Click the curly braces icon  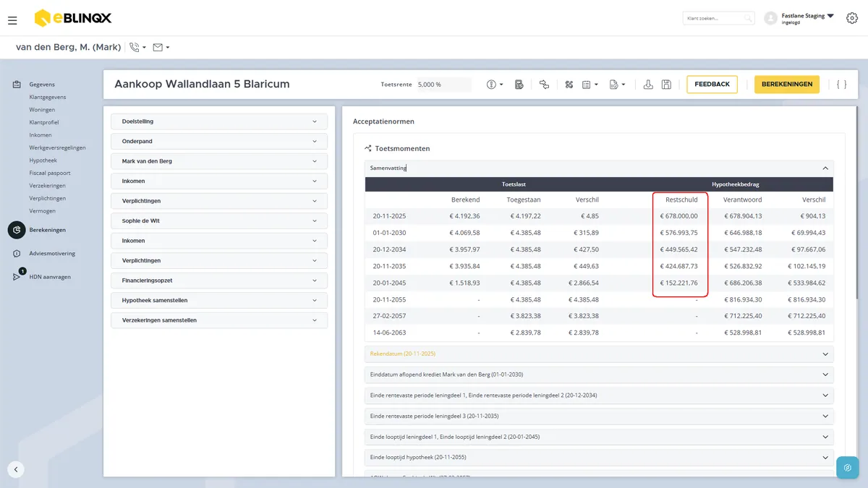tap(841, 85)
